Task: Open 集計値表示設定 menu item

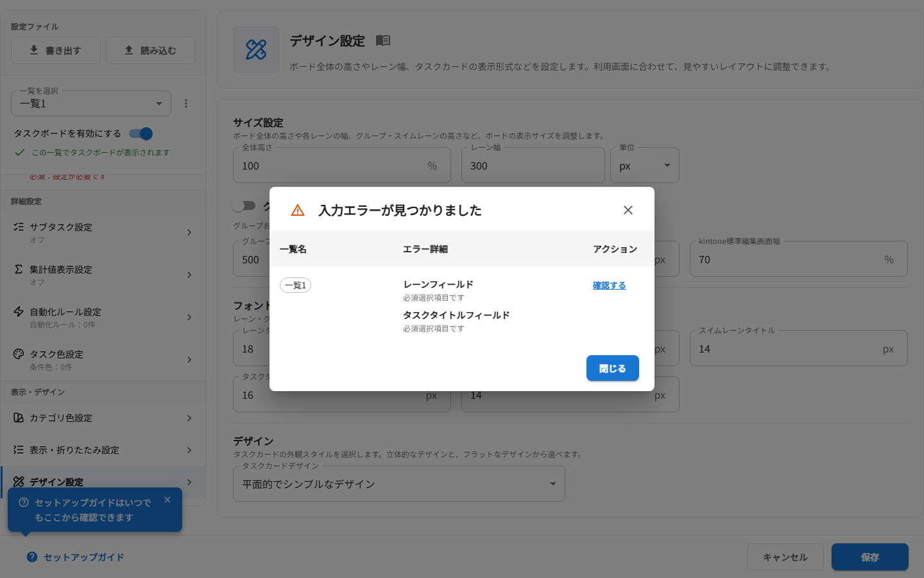Action: coord(103,275)
